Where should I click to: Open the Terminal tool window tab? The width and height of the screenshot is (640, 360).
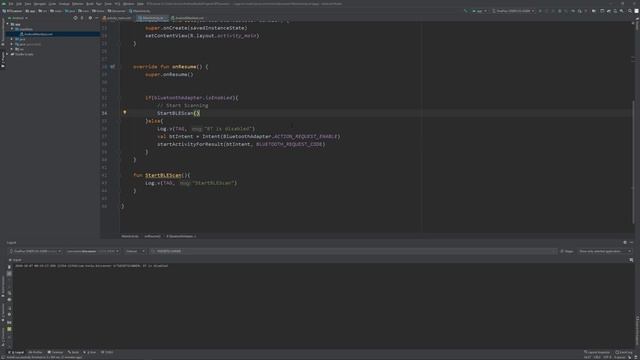click(56, 352)
